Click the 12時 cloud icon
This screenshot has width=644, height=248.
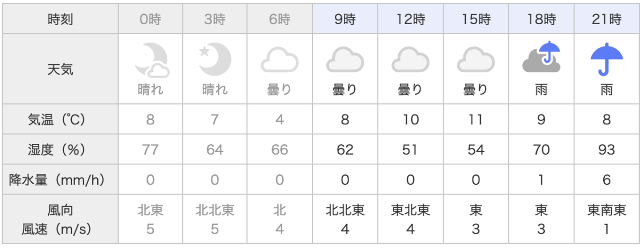tap(411, 59)
